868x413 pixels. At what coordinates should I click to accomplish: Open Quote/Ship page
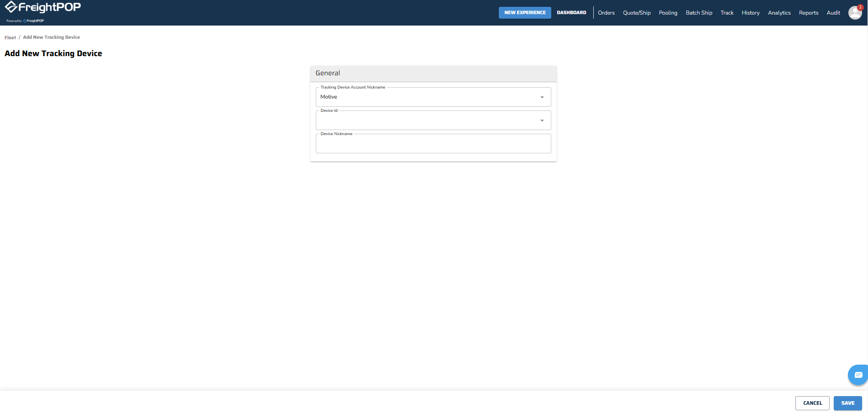click(x=636, y=13)
